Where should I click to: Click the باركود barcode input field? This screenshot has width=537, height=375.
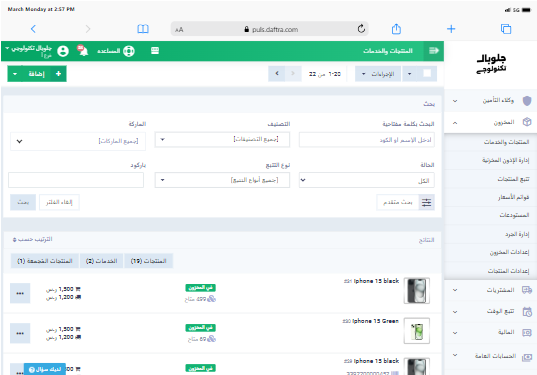76,180
